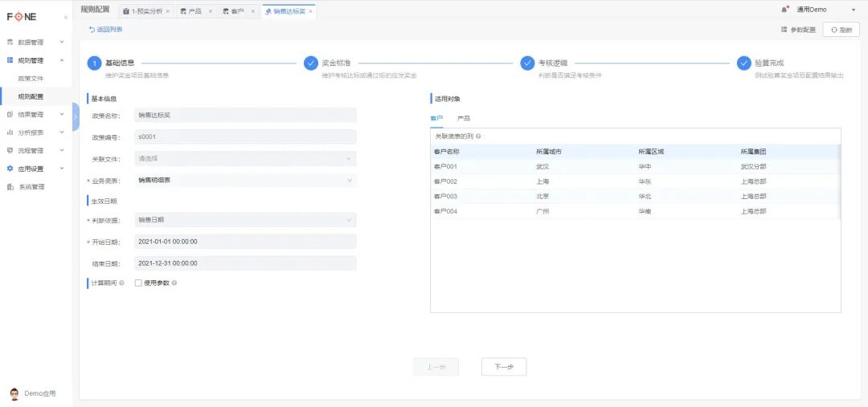Click the 结束日期 date field

tap(245, 263)
